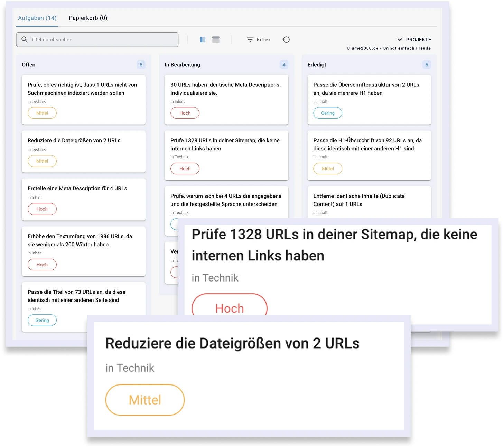Open task 'Passe die H1-Überschrift von 92 URLs an'
Screen dimensions: 504x447
pyautogui.click(x=367, y=144)
